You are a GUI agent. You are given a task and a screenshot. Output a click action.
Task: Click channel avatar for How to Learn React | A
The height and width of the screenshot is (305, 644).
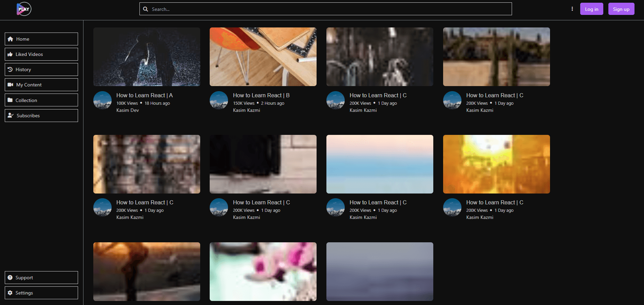[x=102, y=100]
